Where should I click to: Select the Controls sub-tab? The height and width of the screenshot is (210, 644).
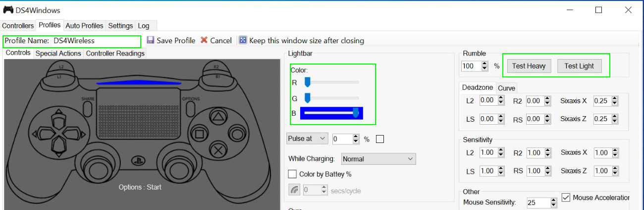click(x=18, y=53)
